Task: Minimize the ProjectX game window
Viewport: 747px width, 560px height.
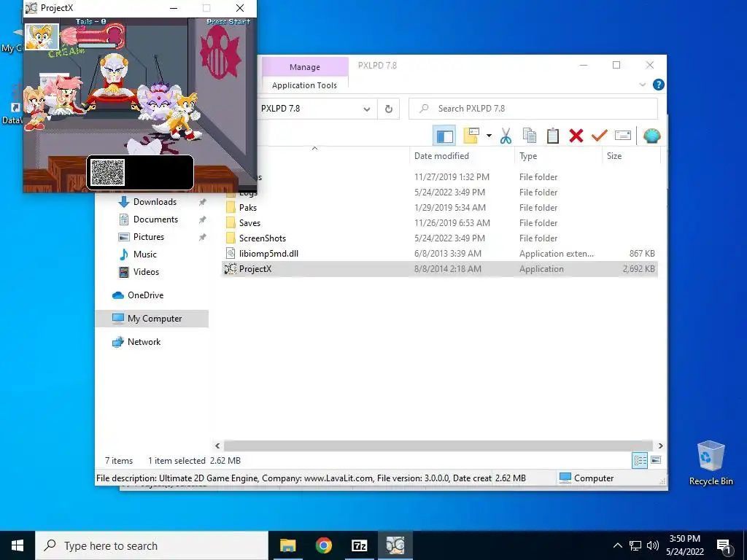Action: (174, 8)
